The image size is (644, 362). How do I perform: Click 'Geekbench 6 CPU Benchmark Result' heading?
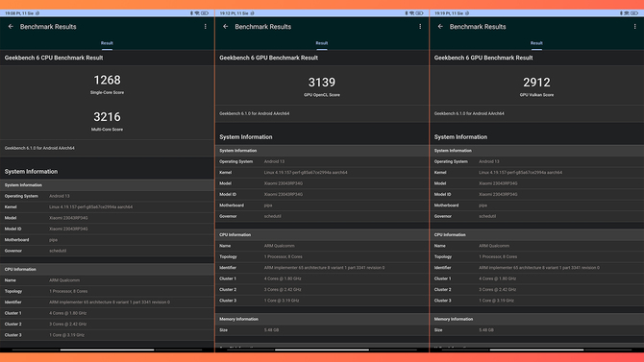(54, 58)
